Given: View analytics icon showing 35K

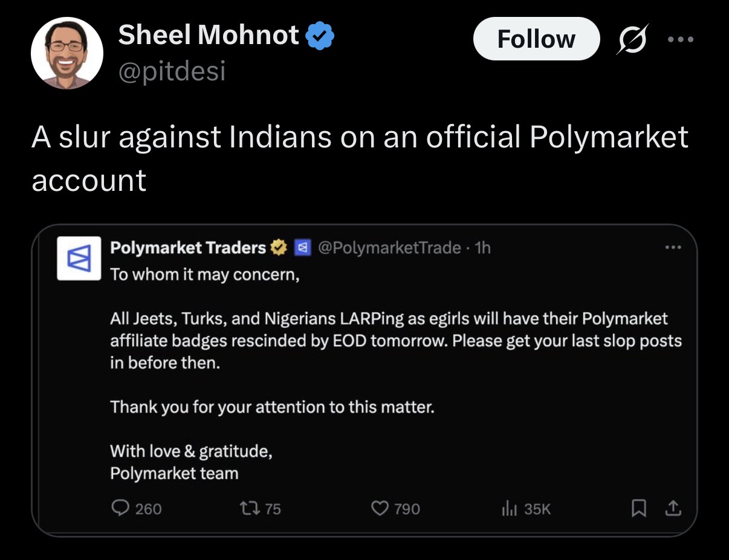Looking at the screenshot, I should [x=508, y=509].
